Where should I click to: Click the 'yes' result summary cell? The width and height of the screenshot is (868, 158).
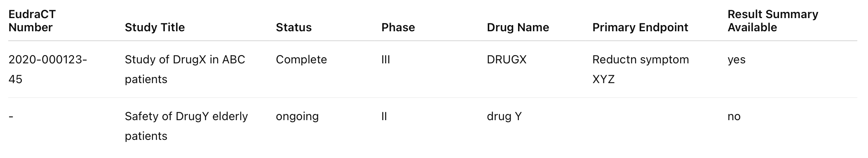[737, 60]
